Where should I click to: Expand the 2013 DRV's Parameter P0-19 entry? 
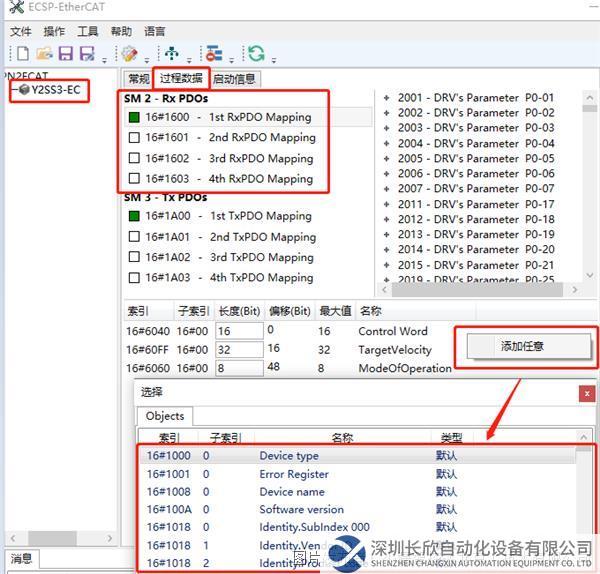[386, 234]
